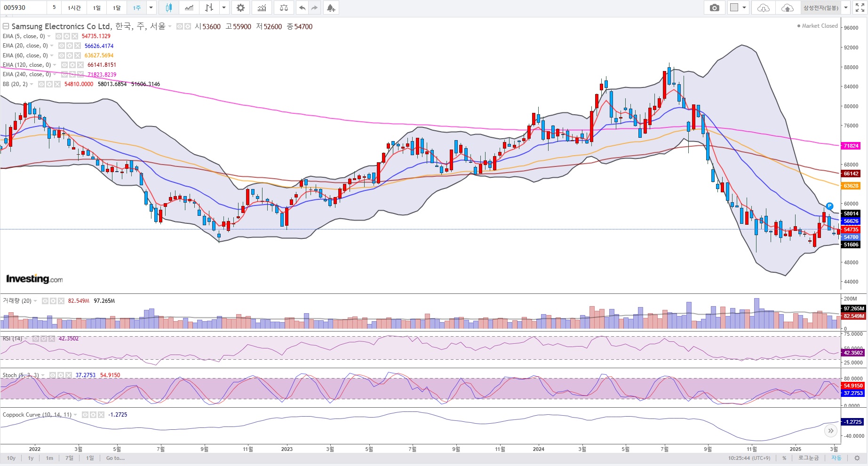Image resolution: width=868 pixels, height=466 pixels.
Task: Switch to the line chart type icon
Action: coord(189,8)
